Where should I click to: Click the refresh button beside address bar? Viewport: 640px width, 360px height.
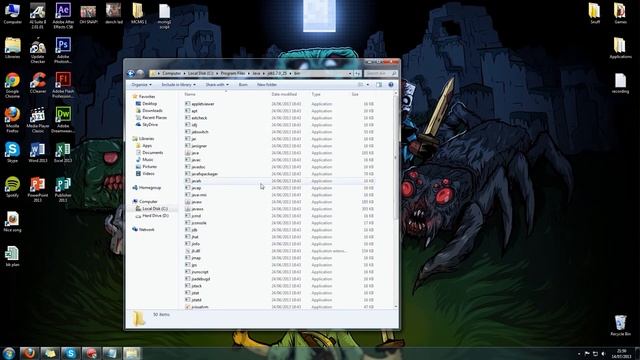[358, 73]
